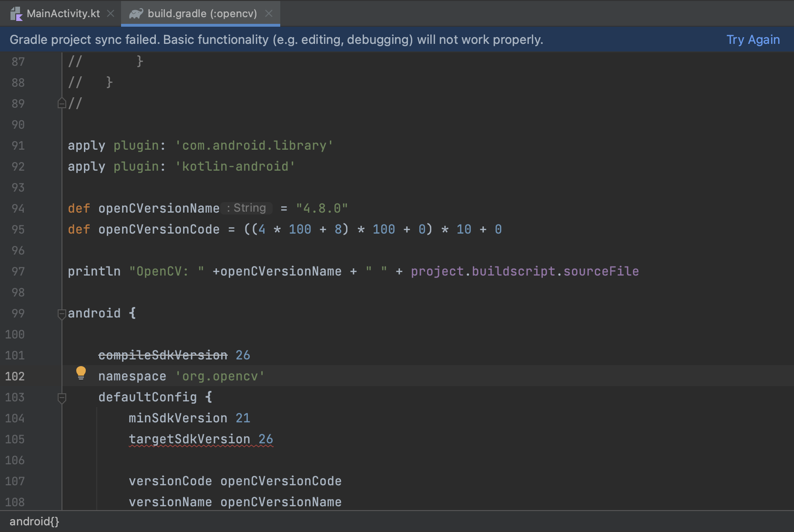Image resolution: width=794 pixels, height=532 pixels.
Task: Click the Kotlin file icon on MainActivity.kt tab
Action: click(x=16, y=14)
